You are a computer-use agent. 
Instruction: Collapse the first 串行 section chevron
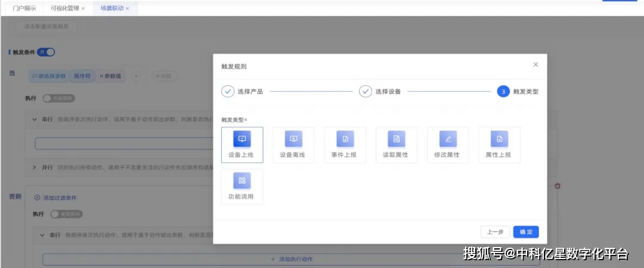(x=35, y=119)
